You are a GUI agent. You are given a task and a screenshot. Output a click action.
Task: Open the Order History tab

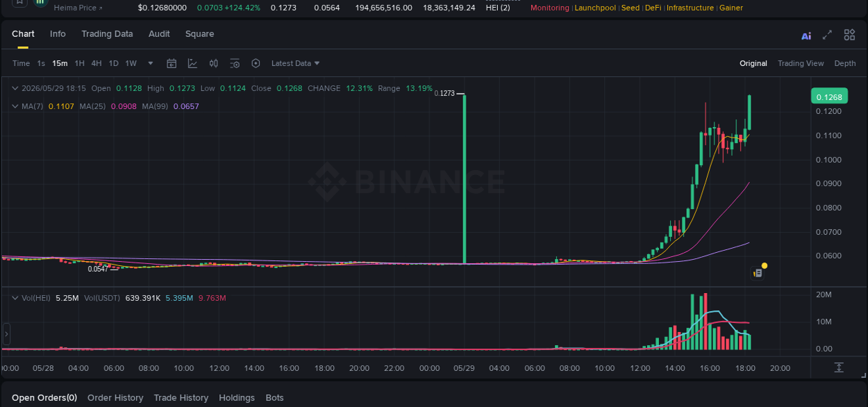pyautogui.click(x=115, y=398)
